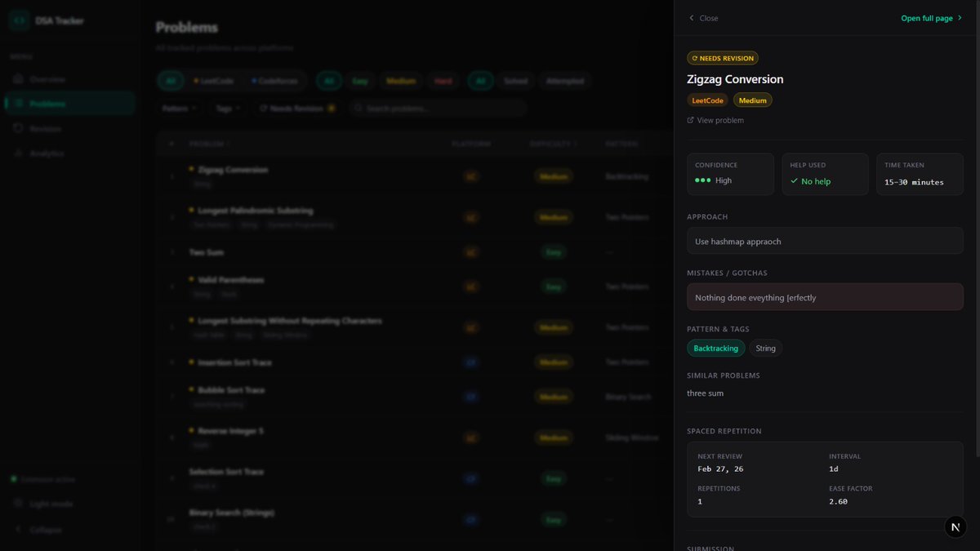Screen dimensions: 980x551
Task: Open Problems in the background sidebar
Action: pyautogui.click(x=69, y=104)
